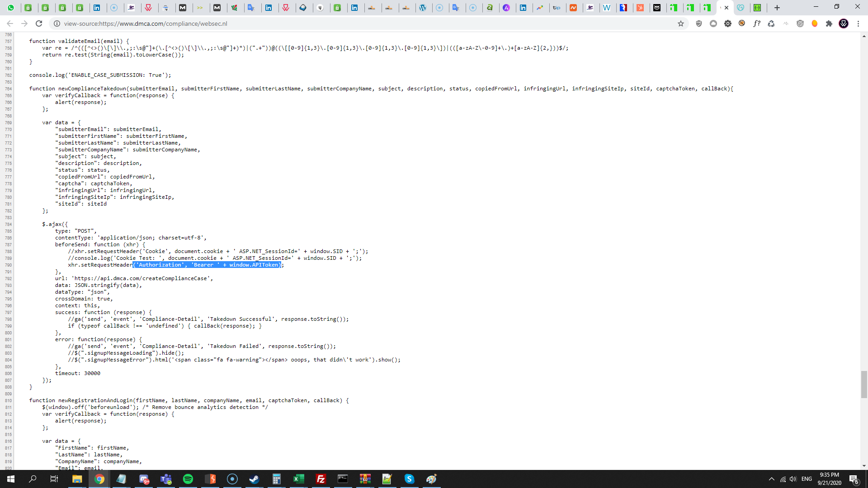The image size is (868, 488).
Task: Open the Chrome profile avatar
Action: coord(844,23)
